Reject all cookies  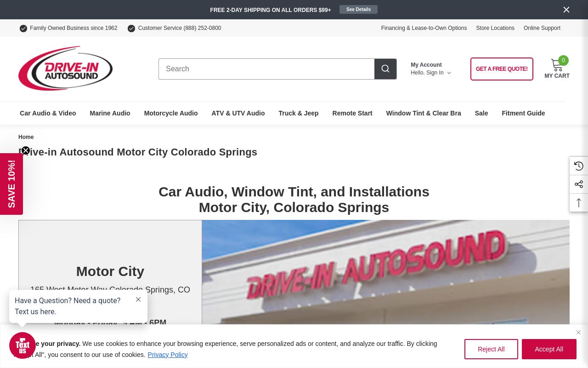(491, 349)
